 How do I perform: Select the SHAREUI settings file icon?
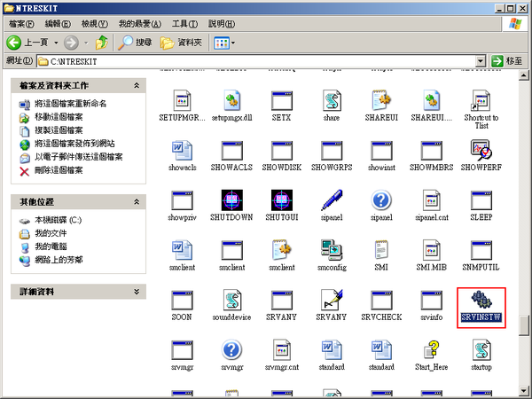381,100
